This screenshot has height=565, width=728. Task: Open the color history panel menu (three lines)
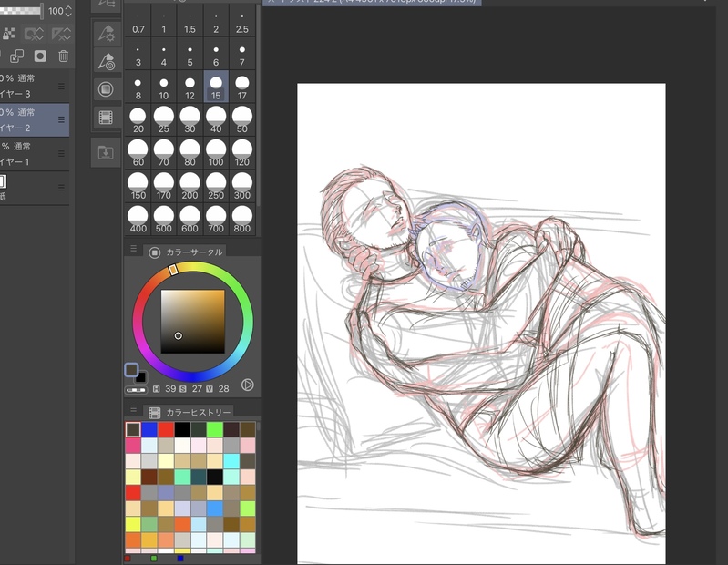tap(134, 408)
